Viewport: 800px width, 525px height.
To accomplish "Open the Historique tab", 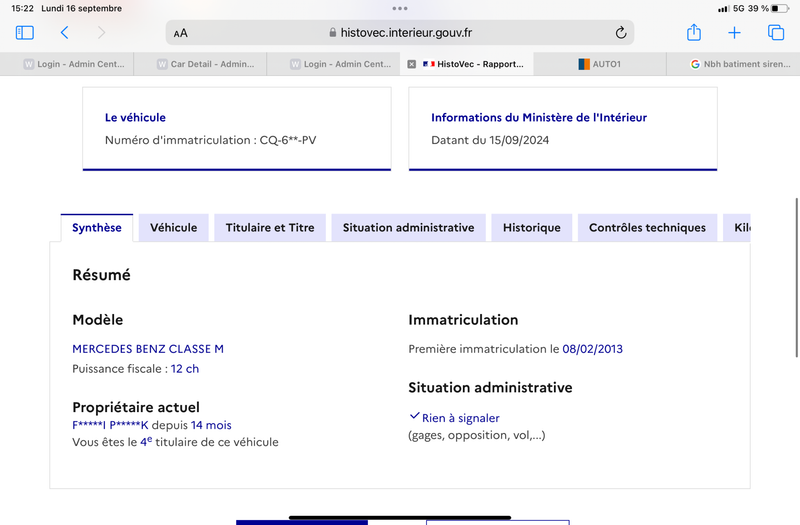I will coord(532,228).
